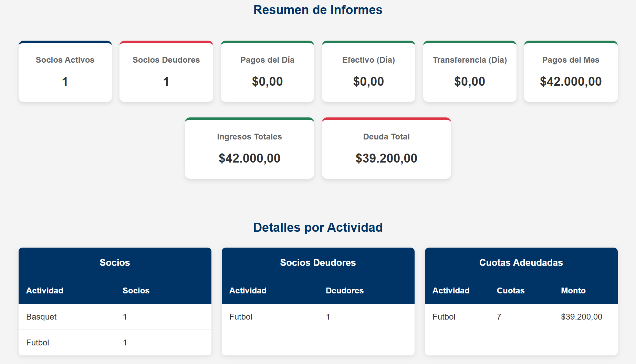This screenshot has height=364, width=636.
Task: Click the Deudores column header
Action: [x=345, y=291]
